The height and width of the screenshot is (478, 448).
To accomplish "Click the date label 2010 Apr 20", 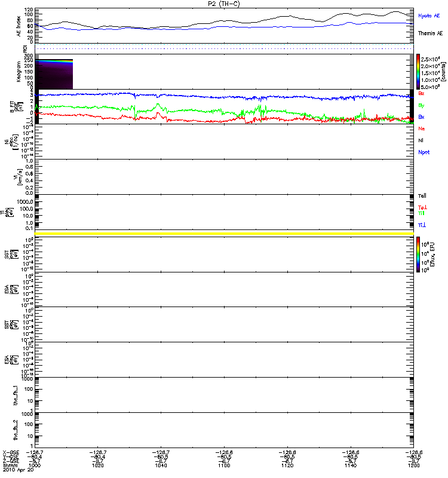I will 19,470.
